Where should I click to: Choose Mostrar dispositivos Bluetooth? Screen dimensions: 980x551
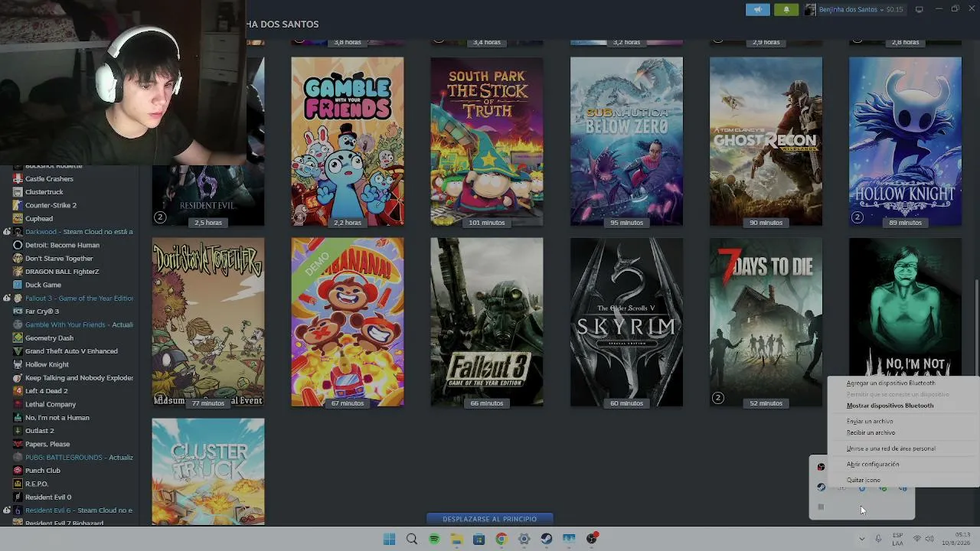pyautogui.click(x=890, y=406)
